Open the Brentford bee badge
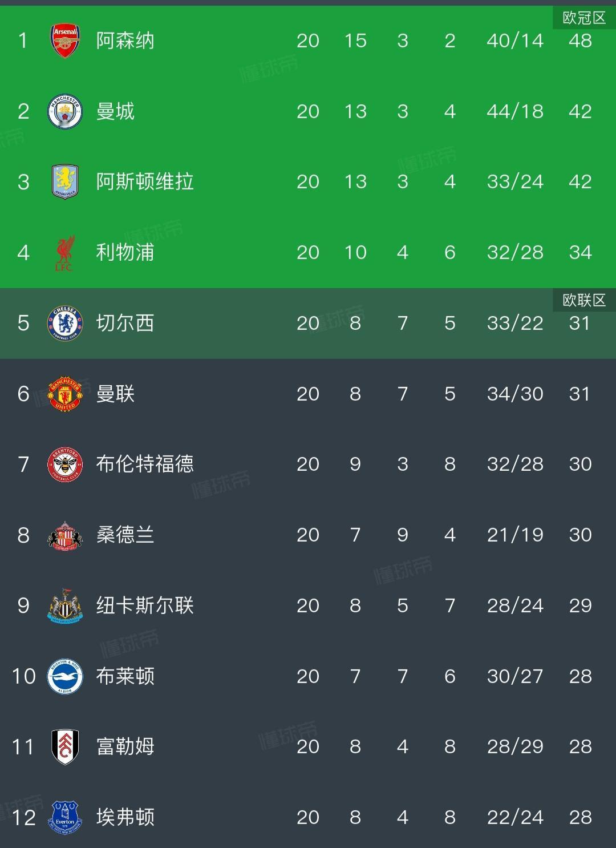Image resolution: width=616 pixels, height=848 pixels. pos(65,465)
